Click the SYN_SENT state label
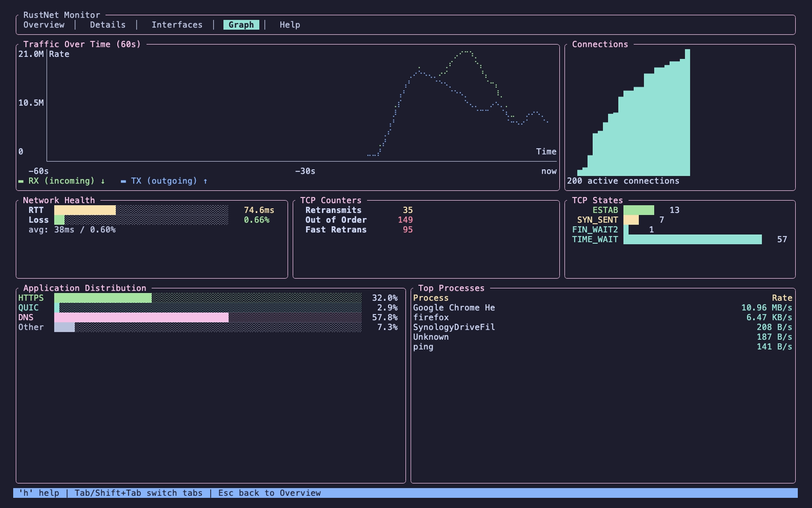Screen dimensions: 812x508 coord(597,220)
